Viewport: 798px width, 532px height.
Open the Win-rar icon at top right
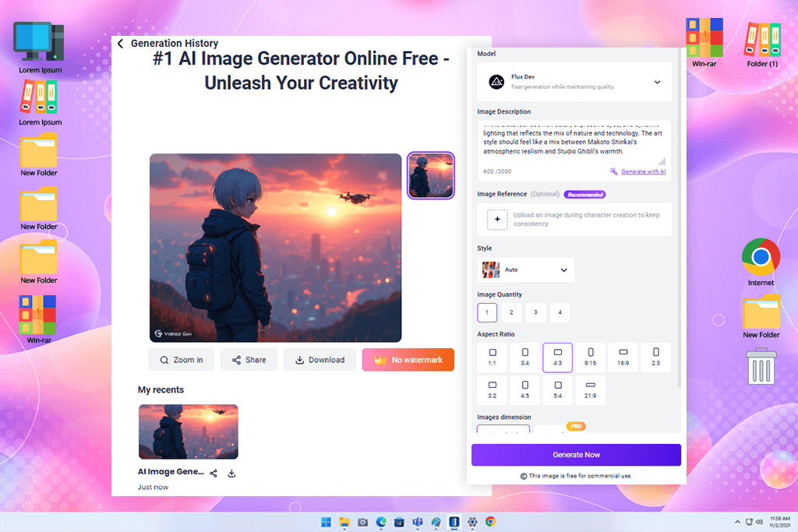click(704, 42)
